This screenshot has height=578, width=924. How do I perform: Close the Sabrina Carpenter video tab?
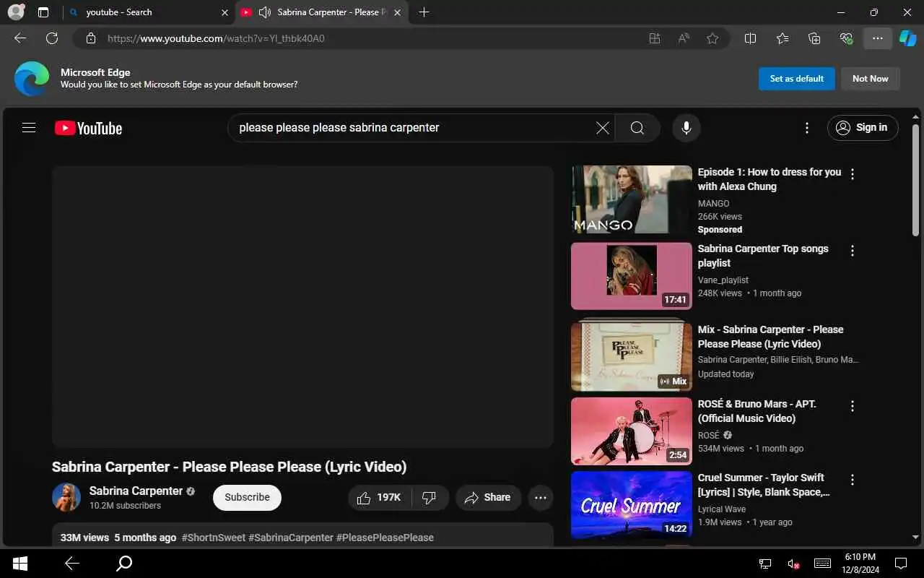pyautogui.click(x=396, y=12)
